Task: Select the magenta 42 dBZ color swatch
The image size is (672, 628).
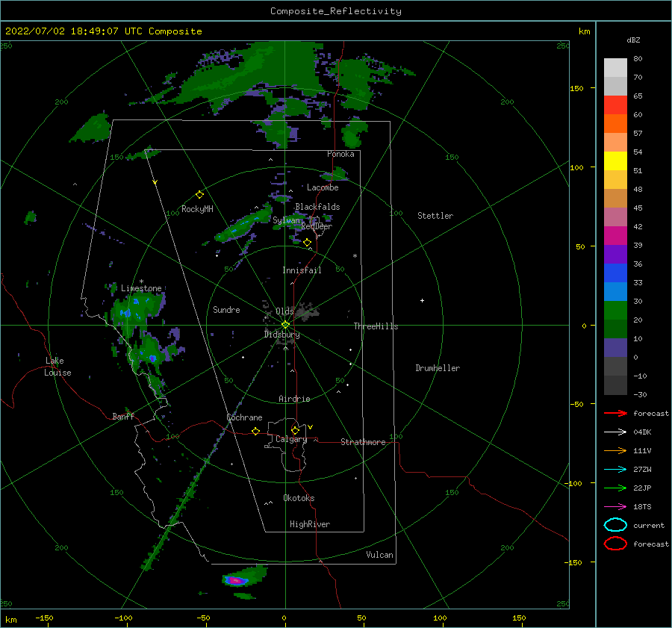Action: 615,235
